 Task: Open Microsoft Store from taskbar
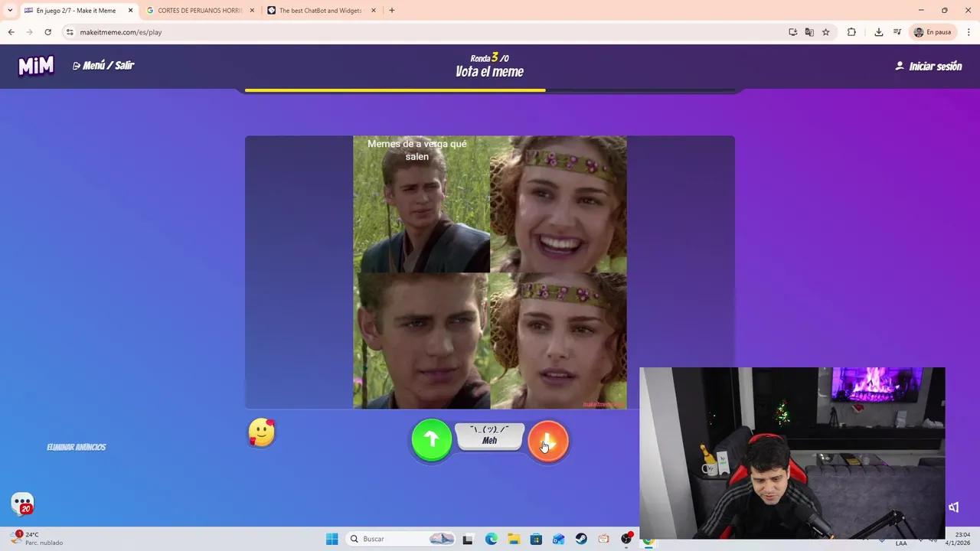(x=536, y=539)
